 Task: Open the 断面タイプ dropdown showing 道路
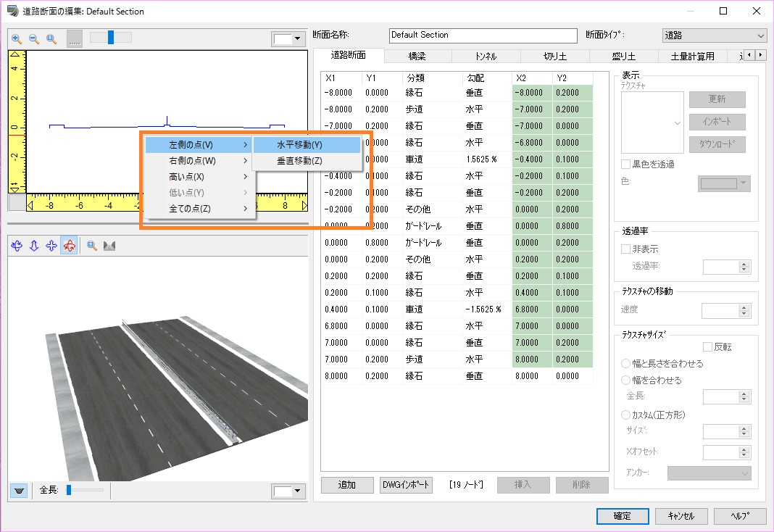[x=714, y=36]
